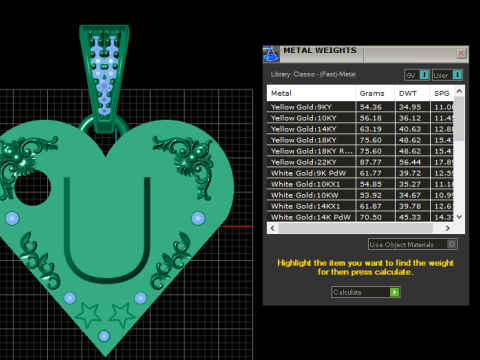Click the green arrow on Calculate

click(x=395, y=292)
